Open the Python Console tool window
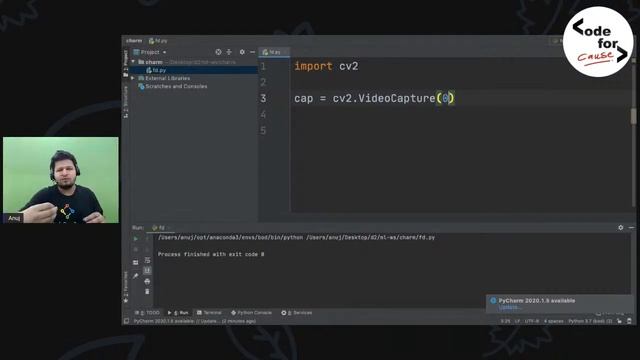 click(251, 313)
